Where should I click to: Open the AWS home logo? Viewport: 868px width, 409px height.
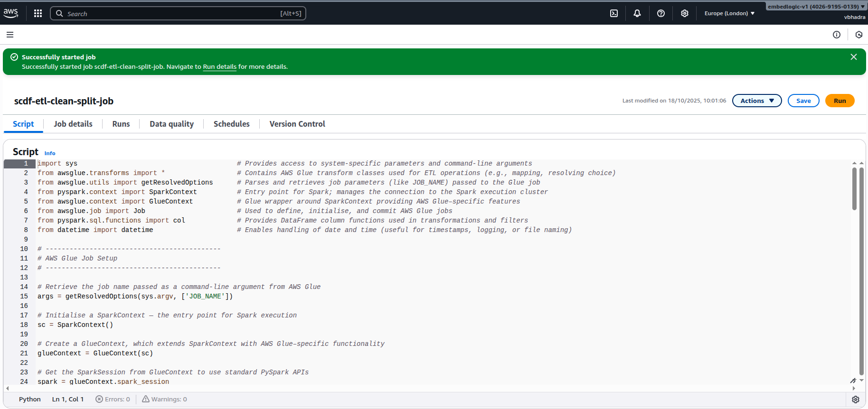(11, 13)
